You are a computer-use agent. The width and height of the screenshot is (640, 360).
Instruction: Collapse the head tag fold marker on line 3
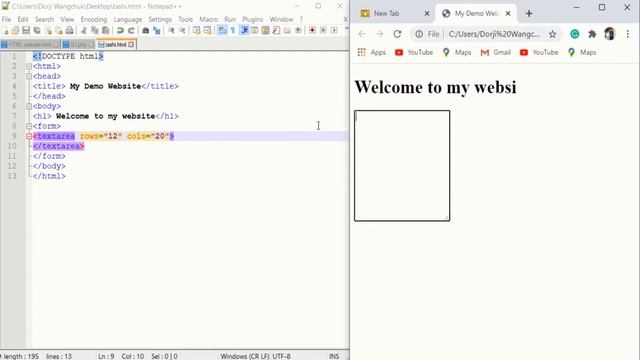[x=29, y=76]
